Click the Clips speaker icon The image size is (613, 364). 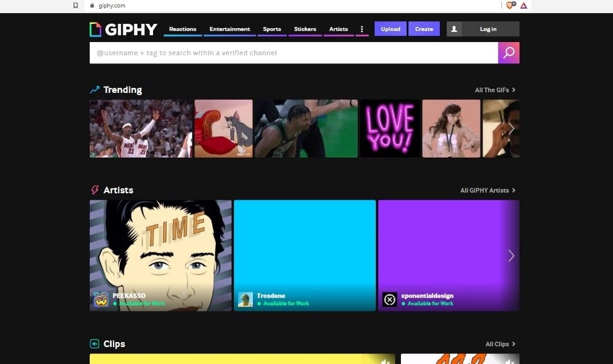pos(95,344)
